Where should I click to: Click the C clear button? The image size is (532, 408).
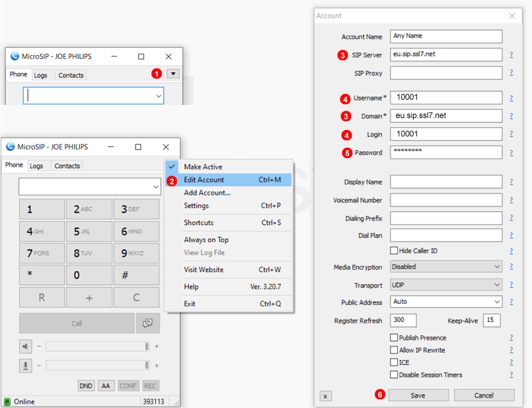click(136, 298)
